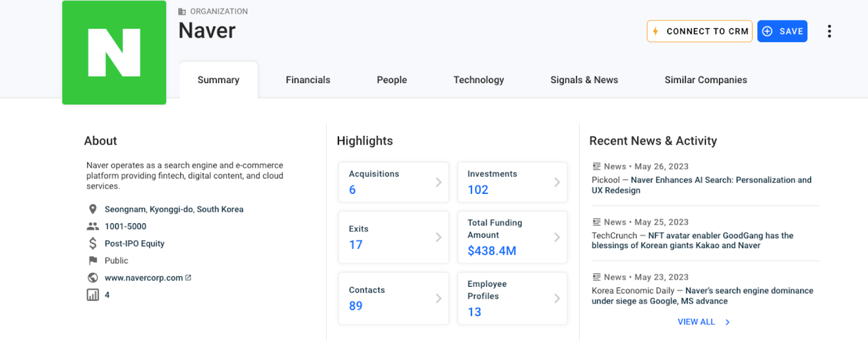Click the news icon for May 23, 2023
Image resolution: width=868 pixels, height=353 pixels.
click(597, 277)
